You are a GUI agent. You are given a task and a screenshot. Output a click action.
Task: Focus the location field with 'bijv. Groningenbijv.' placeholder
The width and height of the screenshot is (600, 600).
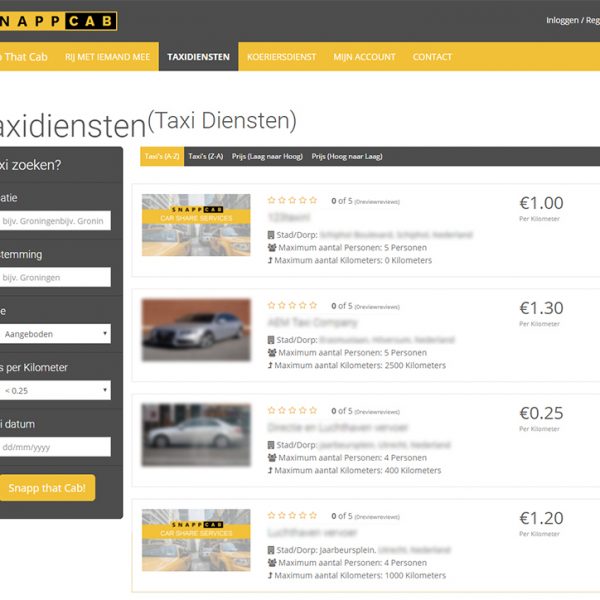pyautogui.click(x=55, y=221)
